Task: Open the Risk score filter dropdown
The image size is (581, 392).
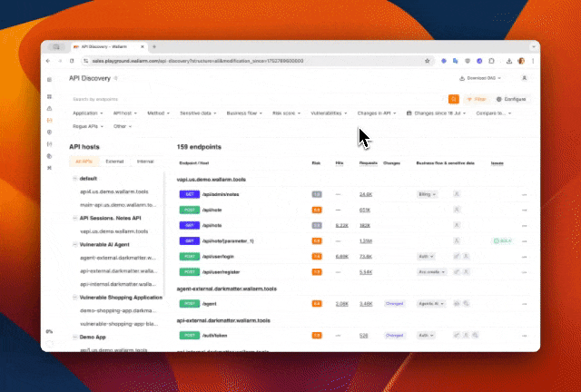Action: (289, 113)
